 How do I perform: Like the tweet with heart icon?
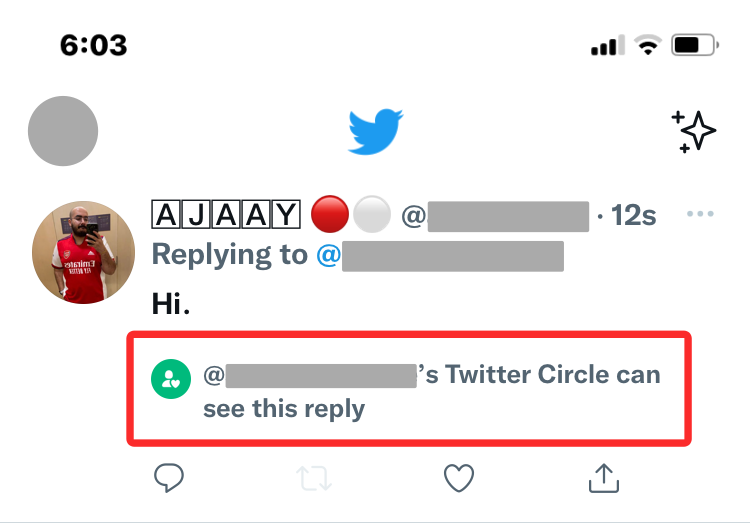pos(458,479)
